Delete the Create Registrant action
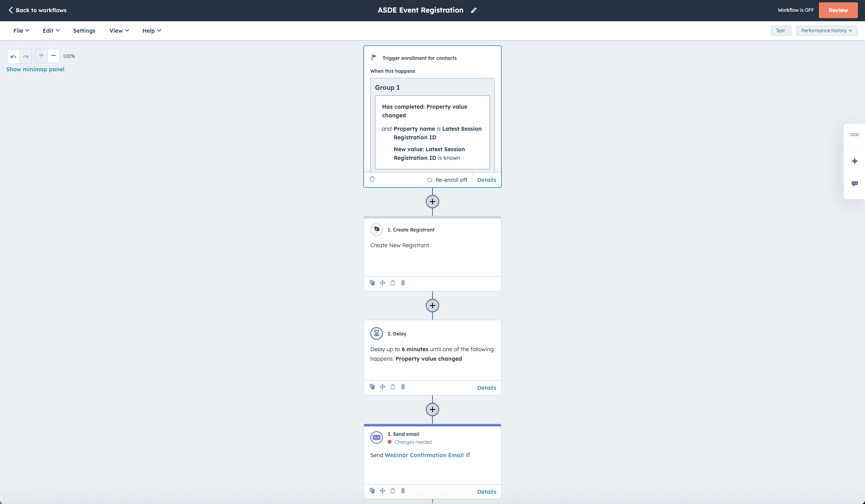The width and height of the screenshot is (865, 504). (403, 283)
